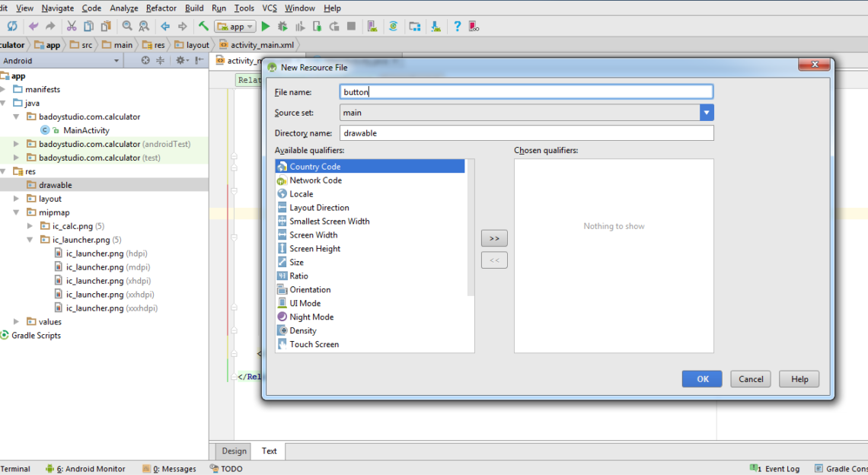Click the Make Project hammer icon

tap(203, 26)
